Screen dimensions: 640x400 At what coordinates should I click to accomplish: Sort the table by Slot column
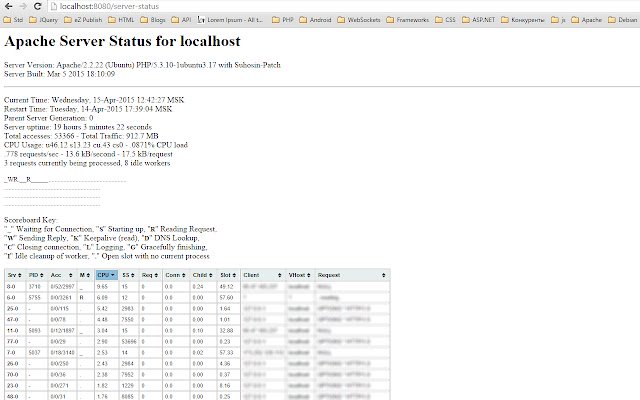pos(228,275)
